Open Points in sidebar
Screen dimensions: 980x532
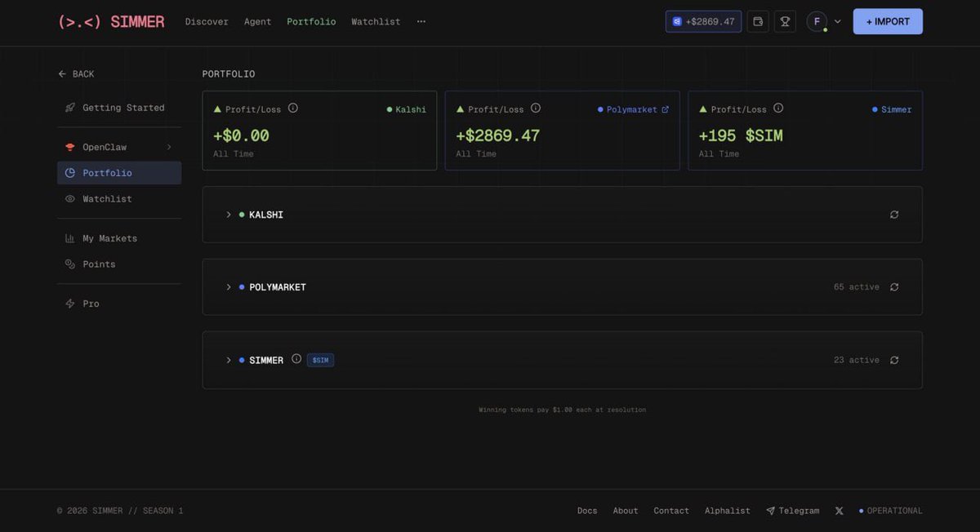pyautogui.click(x=119, y=264)
